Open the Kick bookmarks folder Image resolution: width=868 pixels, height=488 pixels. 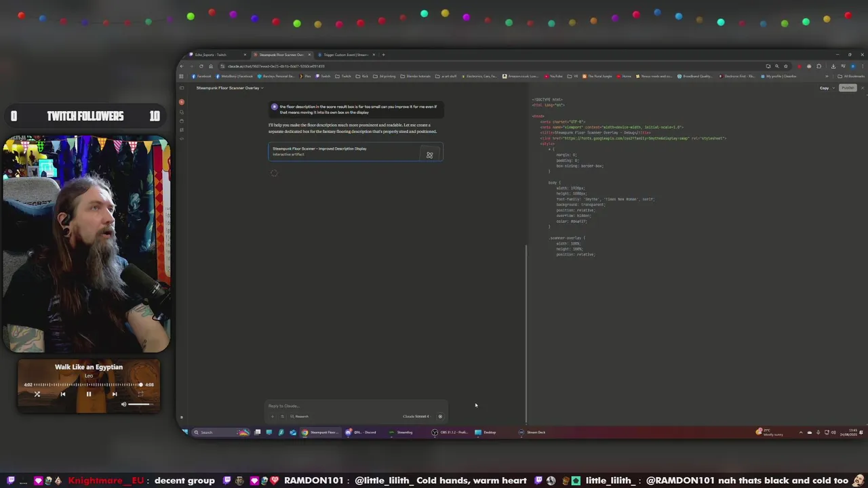[362, 76]
